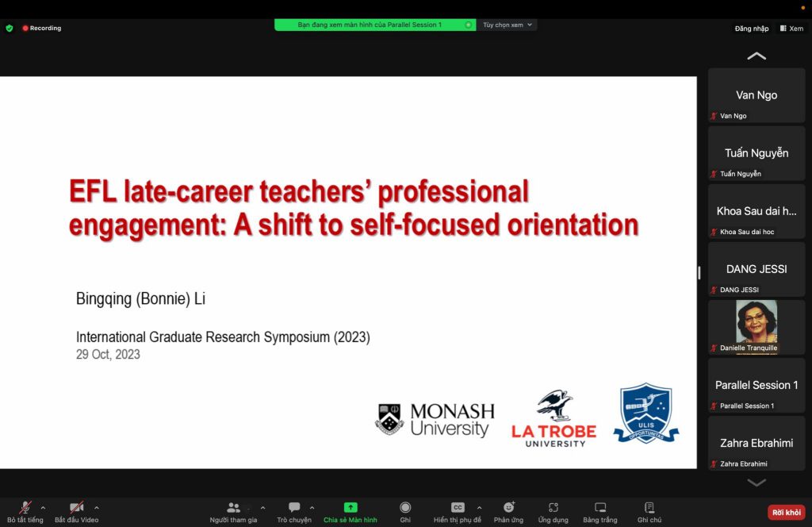Open Ứng dụng apps

553,508
